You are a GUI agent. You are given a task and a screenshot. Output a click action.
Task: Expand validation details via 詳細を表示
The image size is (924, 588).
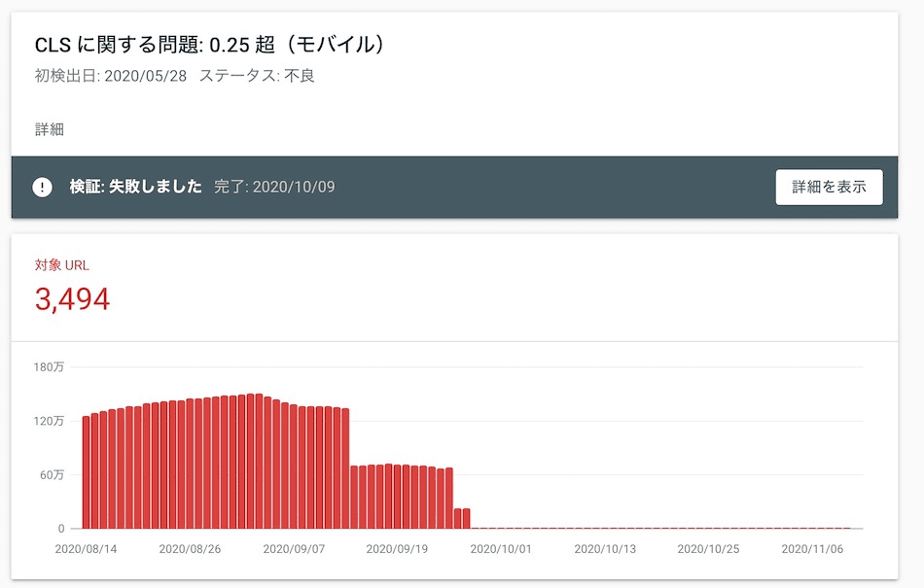[828, 187]
